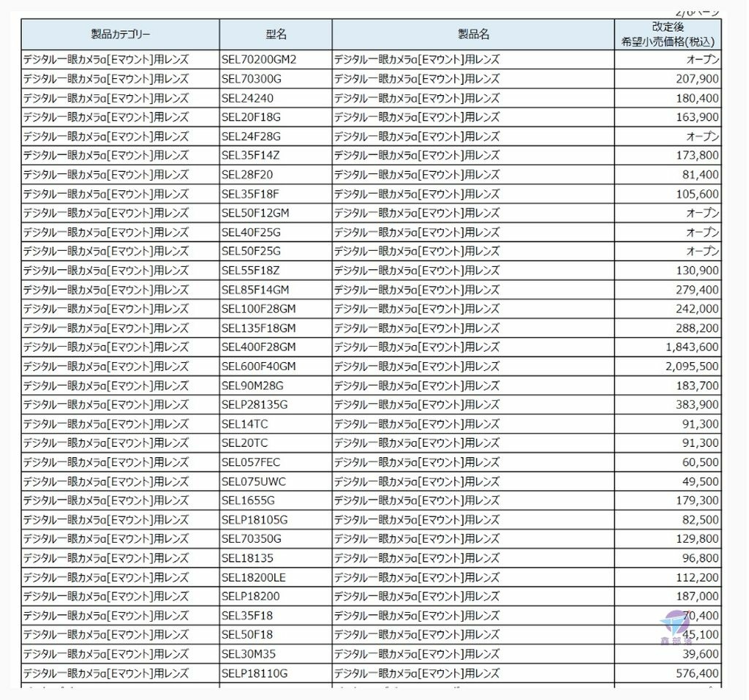Click price 279,400 in SEL85F14GM row
Image resolution: width=749 pixels, height=700 pixels.
(x=697, y=290)
